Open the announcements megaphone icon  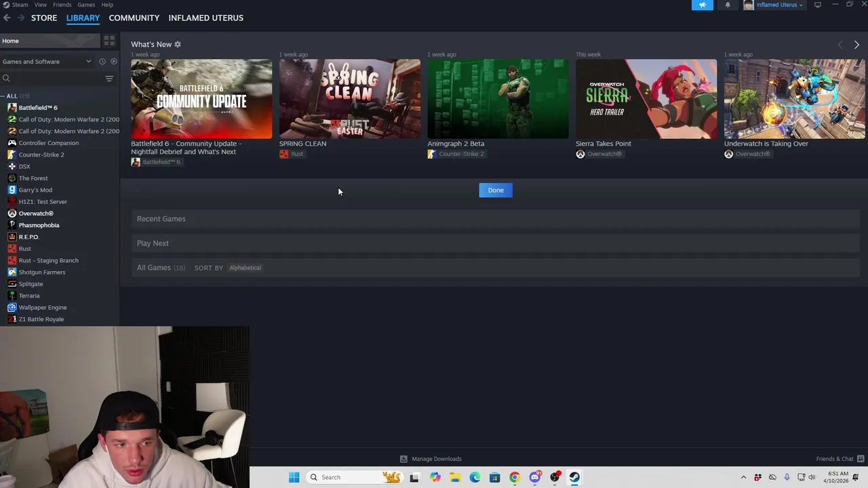click(702, 5)
